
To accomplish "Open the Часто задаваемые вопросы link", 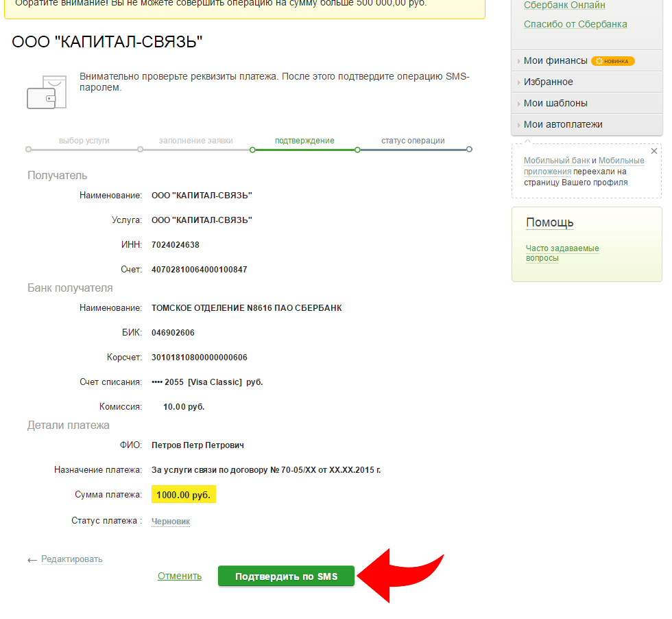I will point(562,253).
